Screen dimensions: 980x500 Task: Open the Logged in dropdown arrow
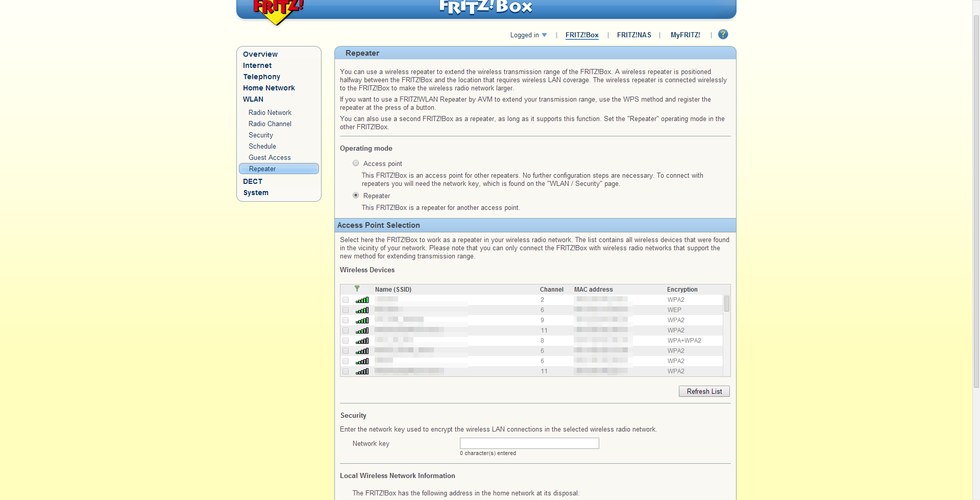pyautogui.click(x=544, y=35)
